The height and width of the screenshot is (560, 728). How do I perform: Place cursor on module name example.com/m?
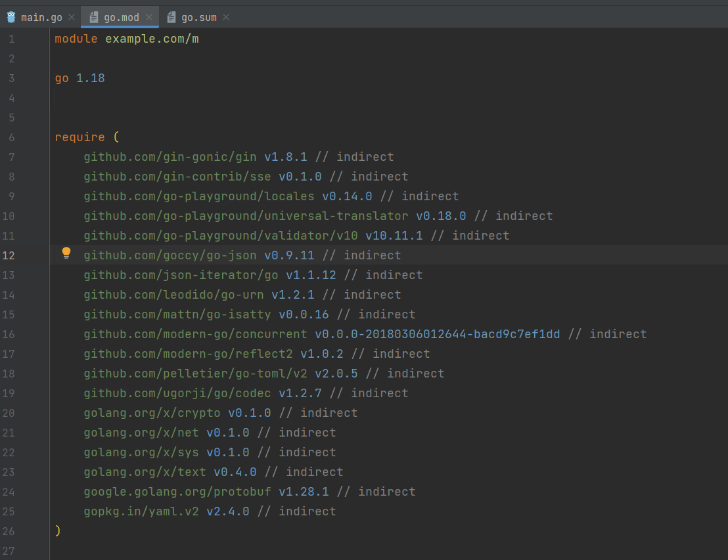point(152,39)
